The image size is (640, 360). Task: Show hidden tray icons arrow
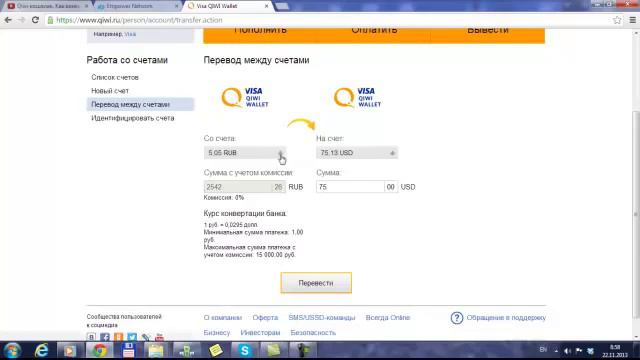[556, 351]
